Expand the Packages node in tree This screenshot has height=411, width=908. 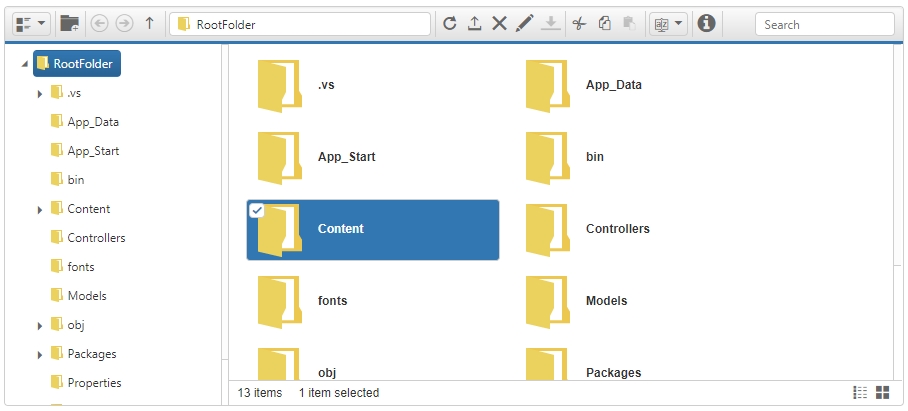pyautogui.click(x=40, y=354)
